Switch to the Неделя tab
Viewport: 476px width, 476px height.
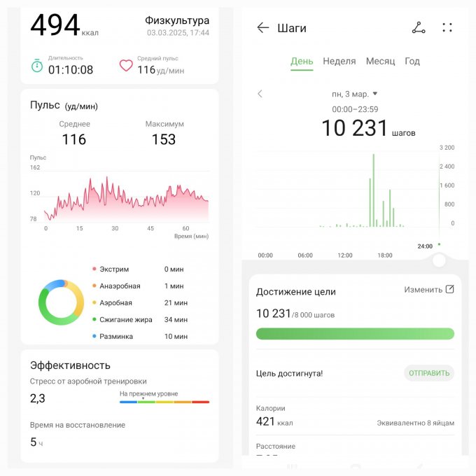click(x=339, y=62)
